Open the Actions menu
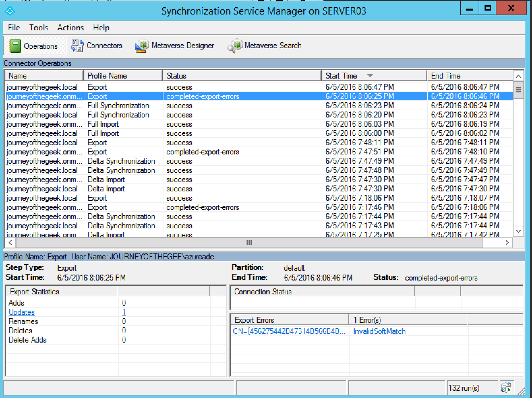 (x=71, y=28)
